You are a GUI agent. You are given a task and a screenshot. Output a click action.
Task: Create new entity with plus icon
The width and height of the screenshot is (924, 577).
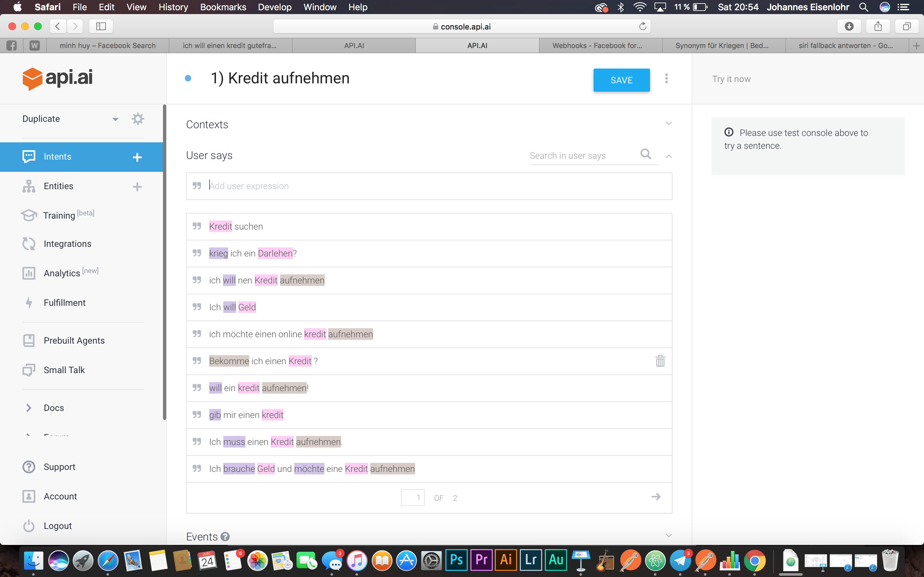(137, 187)
